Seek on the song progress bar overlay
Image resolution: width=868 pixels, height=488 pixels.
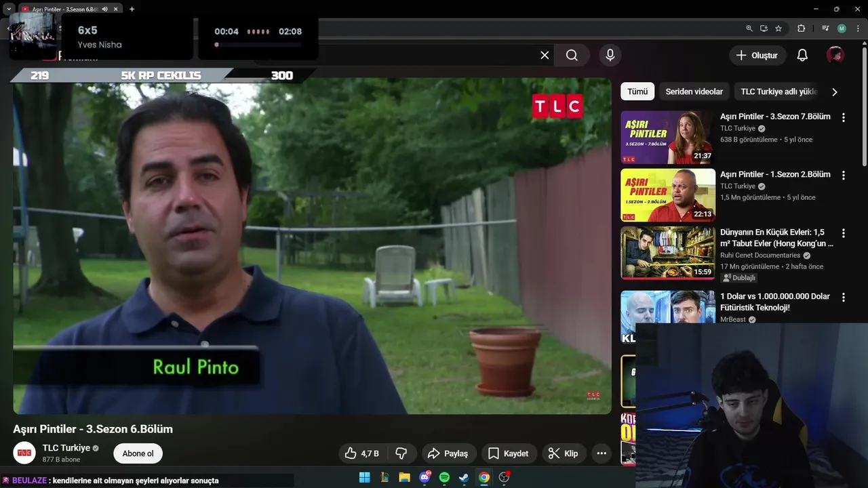[x=258, y=45]
